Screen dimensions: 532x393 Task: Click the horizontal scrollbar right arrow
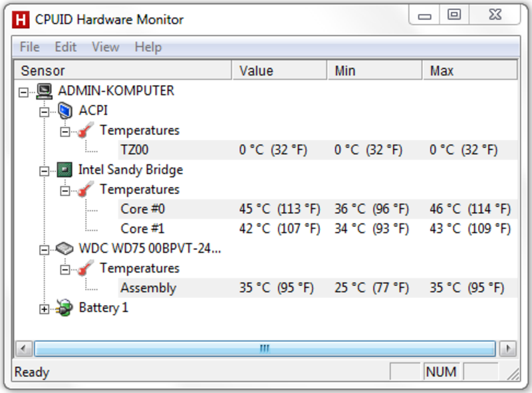click(x=508, y=348)
